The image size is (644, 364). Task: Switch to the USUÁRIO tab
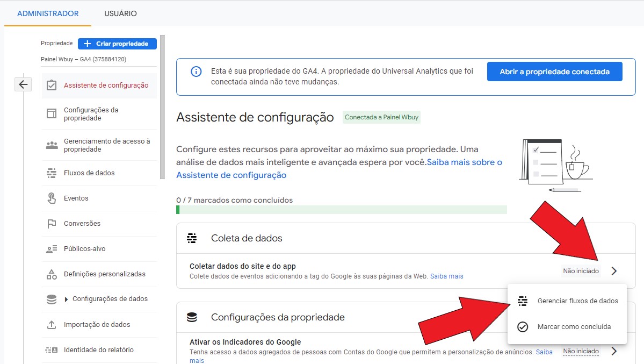click(x=120, y=13)
